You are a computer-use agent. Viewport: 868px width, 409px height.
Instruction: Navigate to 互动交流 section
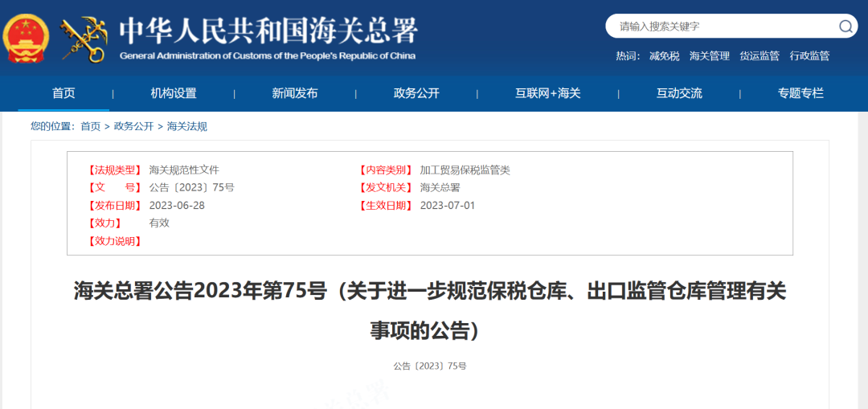tap(679, 93)
